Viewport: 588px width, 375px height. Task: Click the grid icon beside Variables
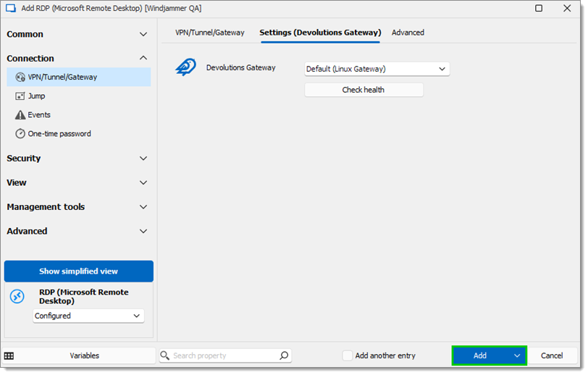pos(9,356)
